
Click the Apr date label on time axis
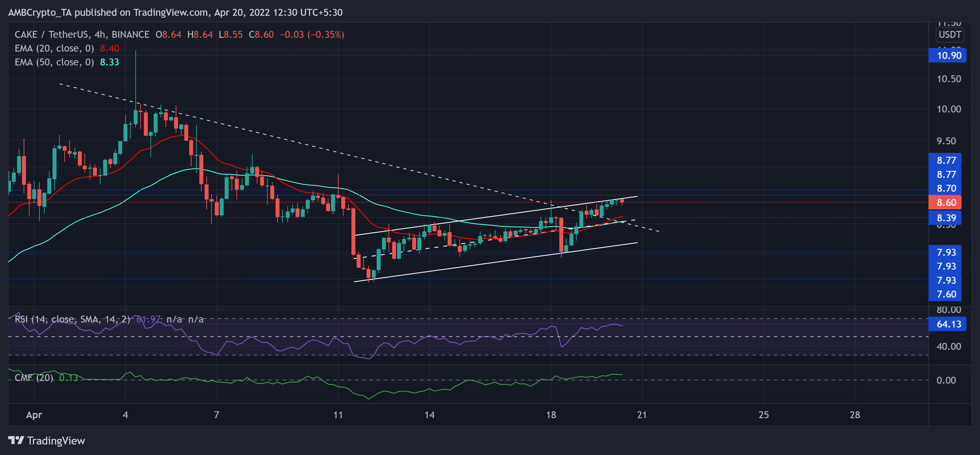34,415
